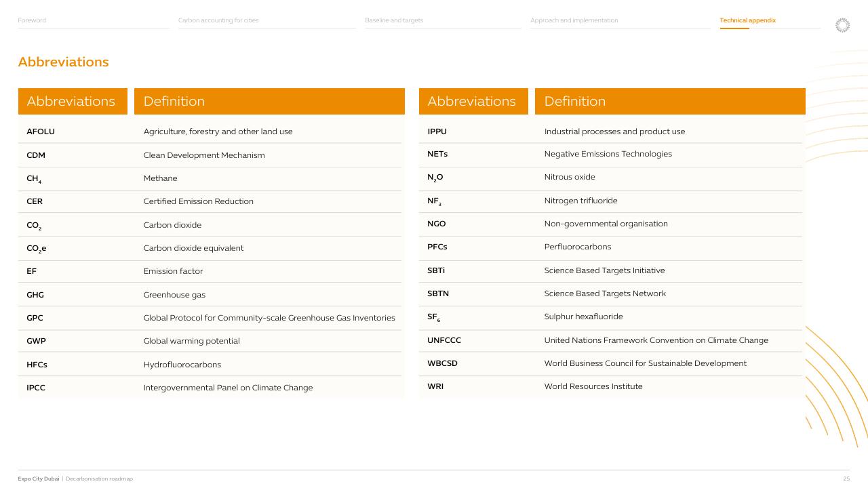The height and width of the screenshot is (488, 868).
Task: Click the left table Abbreviations header
Action: pos(73,101)
